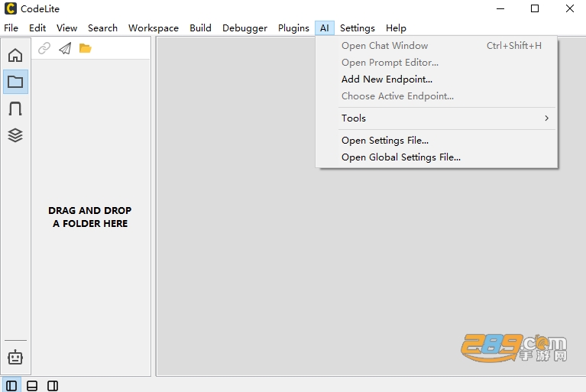
Task: Click the paper plane toolbar icon
Action: pyautogui.click(x=65, y=48)
